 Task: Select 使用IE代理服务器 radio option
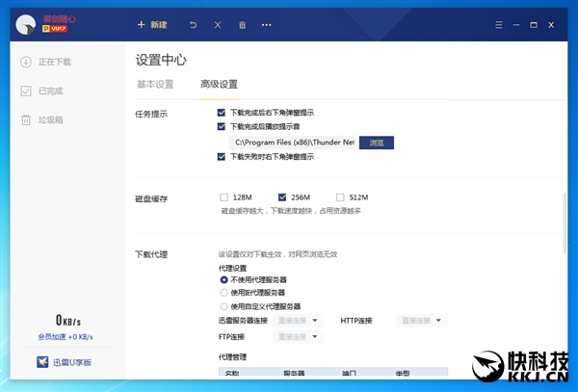223,293
